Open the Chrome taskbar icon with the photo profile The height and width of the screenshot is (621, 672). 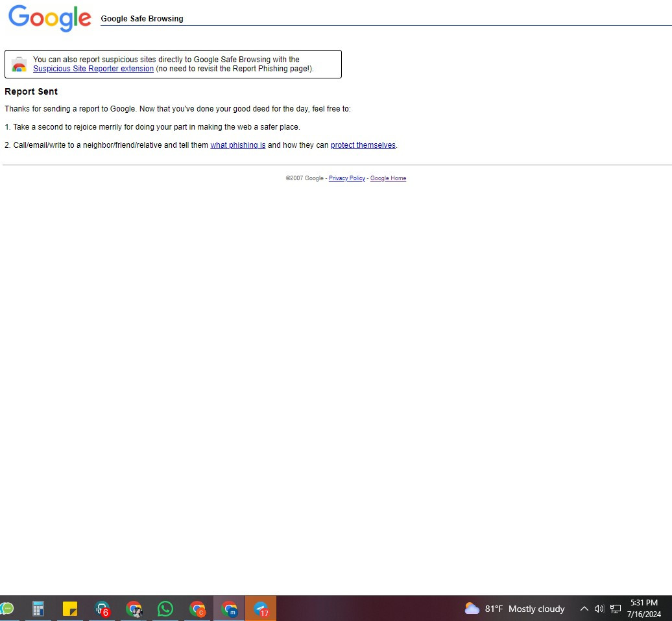[x=134, y=609]
